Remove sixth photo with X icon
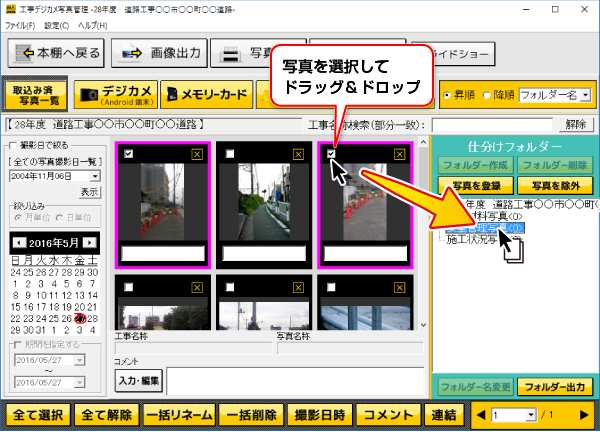 [399, 287]
